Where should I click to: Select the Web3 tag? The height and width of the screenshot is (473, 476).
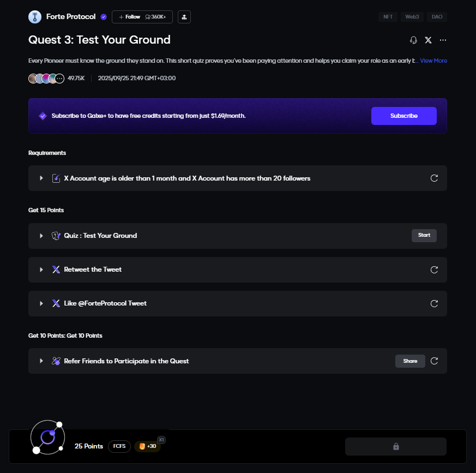click(412, 17)
